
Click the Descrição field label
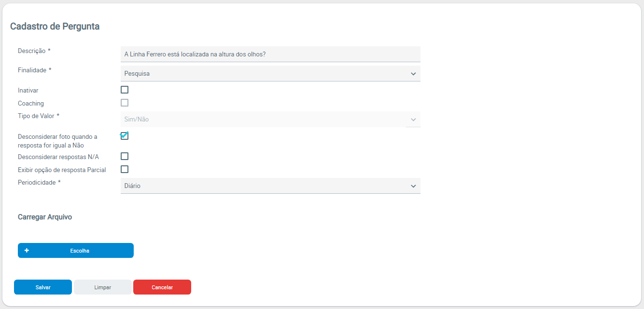coord(32,51)
